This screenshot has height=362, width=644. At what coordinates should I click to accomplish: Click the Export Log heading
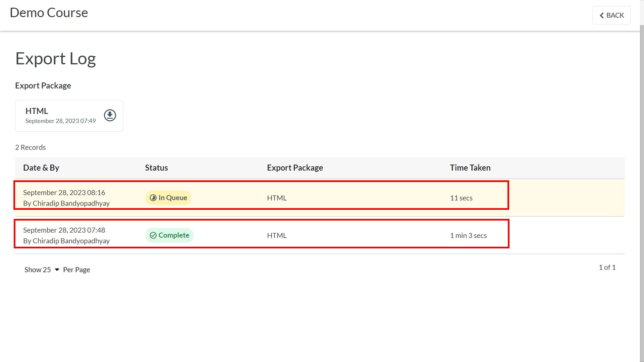(x=56, y=59)
